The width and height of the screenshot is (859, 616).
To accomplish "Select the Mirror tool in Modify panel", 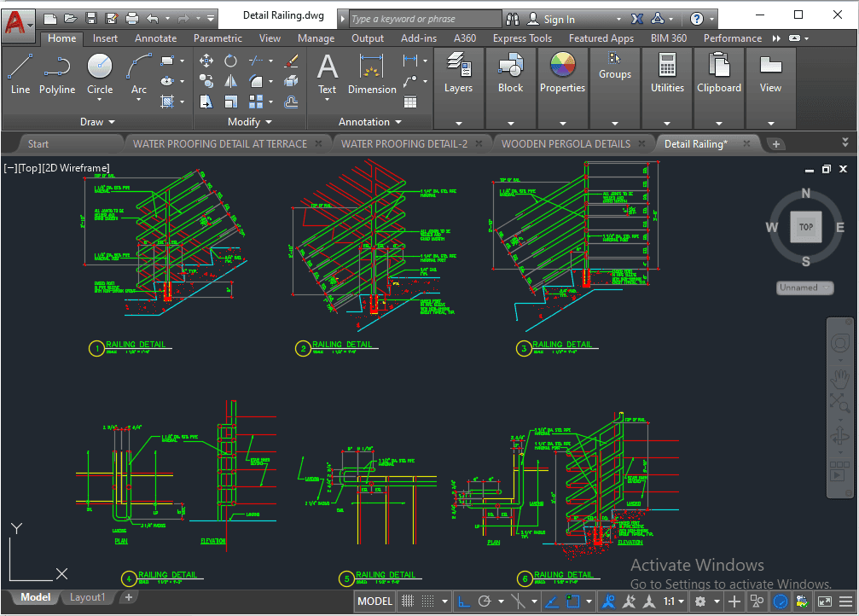I will [x=231, y=81].
